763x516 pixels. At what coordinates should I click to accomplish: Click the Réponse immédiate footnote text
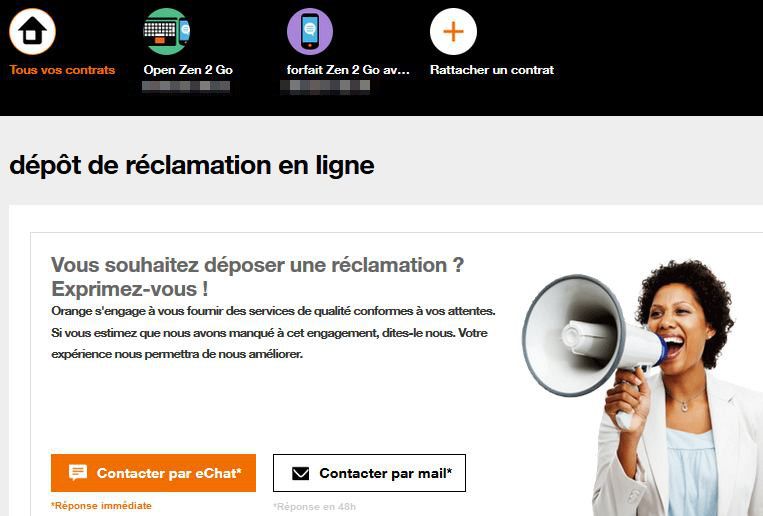tap(101, 506)
